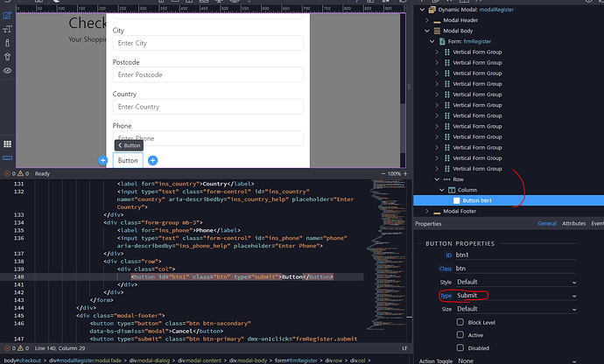Click the grid icon in left sidebar
The height and width of the screenshot is (364, 604).
point(8,143)
